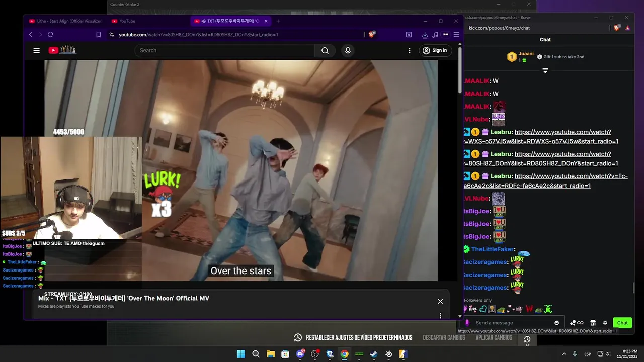The height and width of the screenshot is (362, 644).
Task: Focus the YouTube Search field
Action: (224, 50)
